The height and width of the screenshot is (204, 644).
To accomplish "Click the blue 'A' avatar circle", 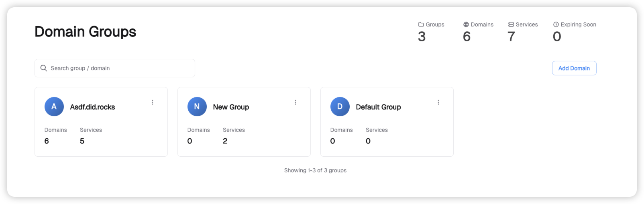I will 54,107.
